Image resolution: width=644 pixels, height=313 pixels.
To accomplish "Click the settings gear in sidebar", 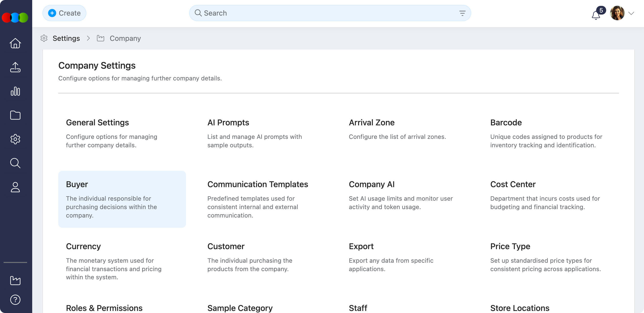I will click(15, 139).
